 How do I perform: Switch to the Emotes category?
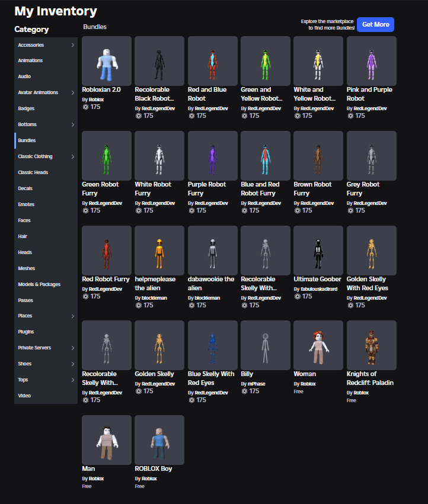[27, 204]
